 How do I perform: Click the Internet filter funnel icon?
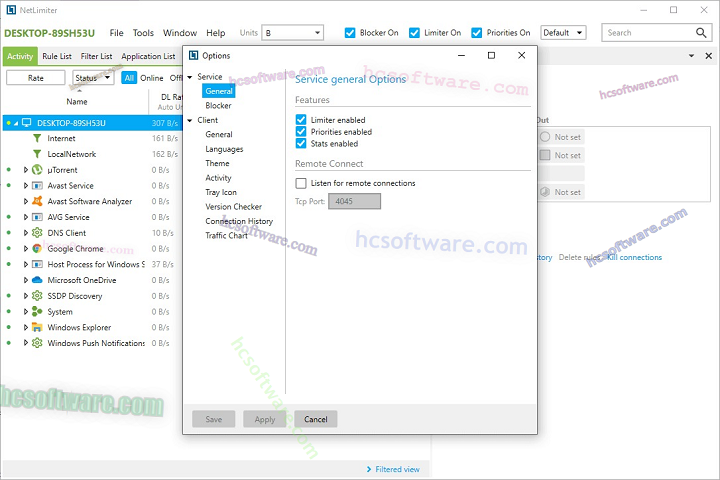[37, 138]
